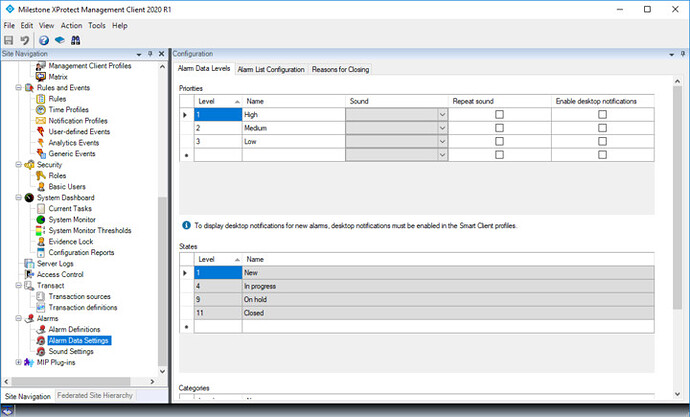Viewport: 690px width, 417px height.
Task: Click the Undo toolbar icon
Action: tap(25, 40)
